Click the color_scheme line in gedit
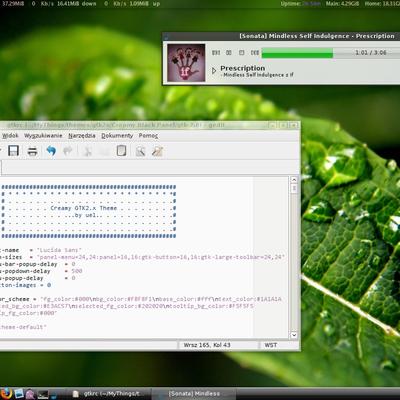The width and height of the screenshot is (400, 400). (141, 299)
